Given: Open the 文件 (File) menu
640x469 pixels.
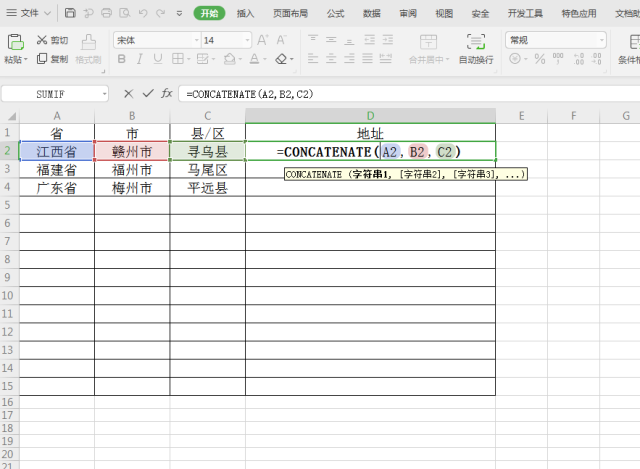Looking at the screenshot, I should pos(29,13).
